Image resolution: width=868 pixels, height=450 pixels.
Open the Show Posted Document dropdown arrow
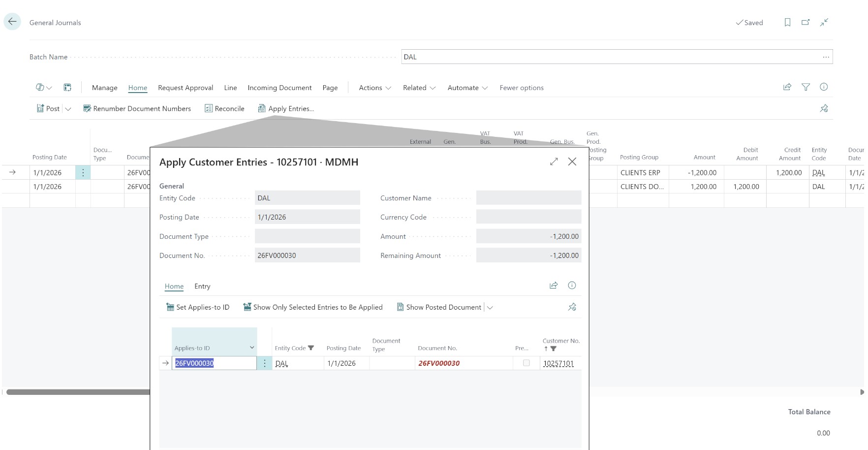tap(490, 307)
